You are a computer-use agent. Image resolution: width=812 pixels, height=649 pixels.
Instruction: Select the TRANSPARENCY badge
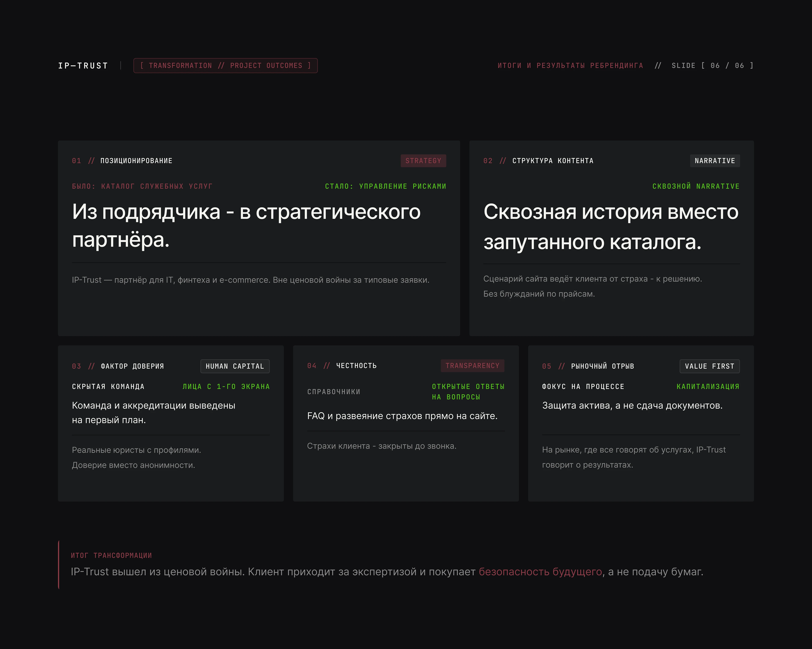pyautogui.click(x=472, y=366)
